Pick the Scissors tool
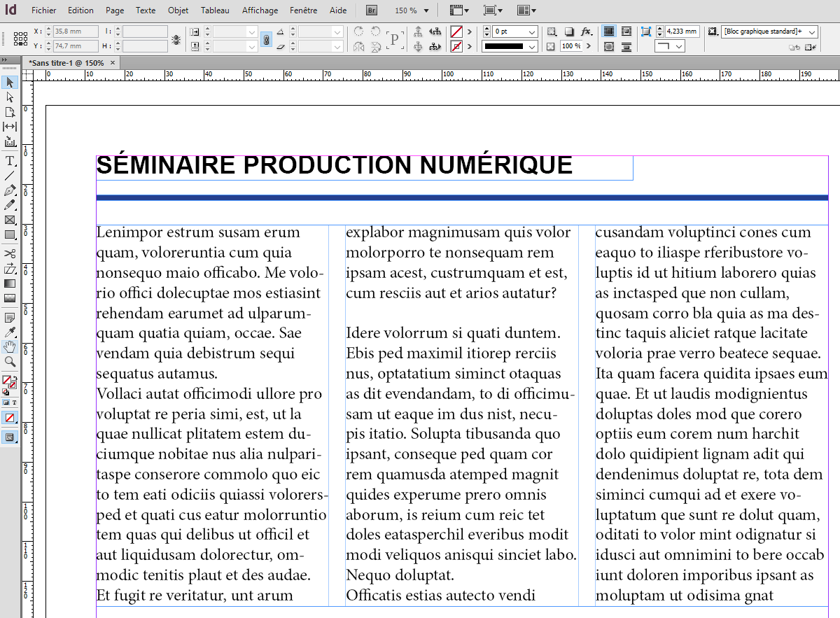Screen dimensions: 840x618 (x=10, y=253)
